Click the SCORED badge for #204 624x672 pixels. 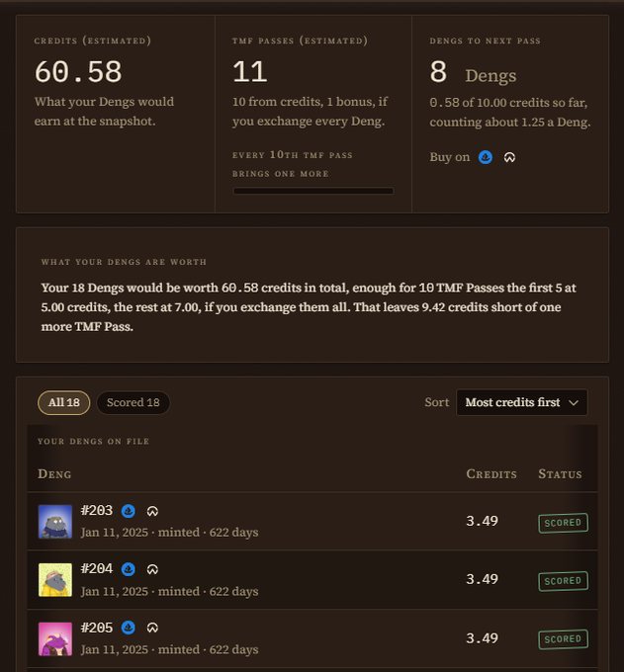[563, 581]
